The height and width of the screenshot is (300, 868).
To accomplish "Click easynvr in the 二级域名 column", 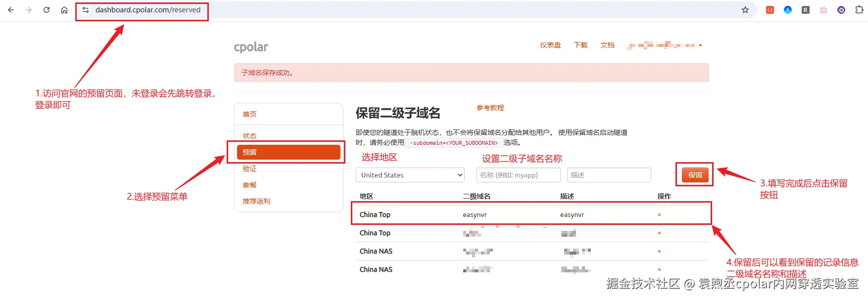I will click(475, 215).
